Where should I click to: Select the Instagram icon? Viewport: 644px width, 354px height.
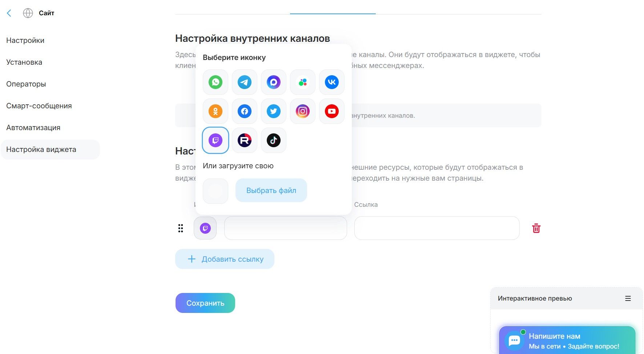click(x=303, y=111)
